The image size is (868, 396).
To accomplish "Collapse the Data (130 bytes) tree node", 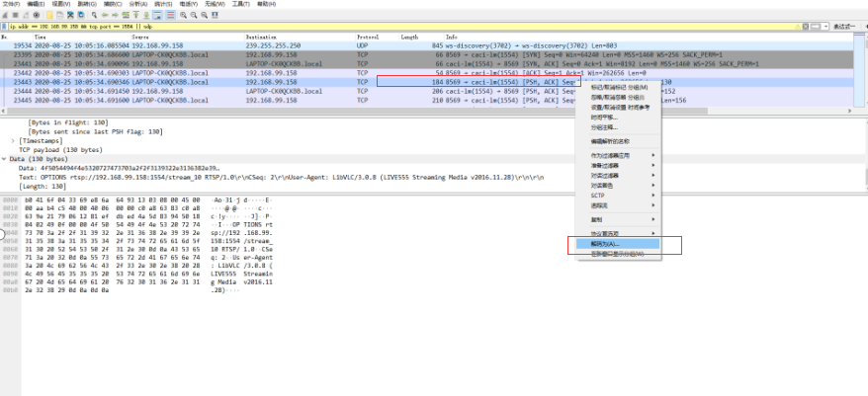I will tap(4, 159).
